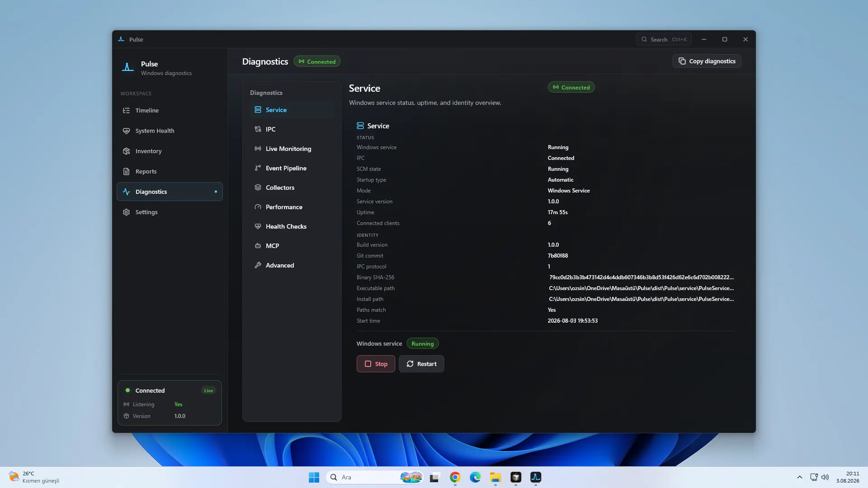The image size is (868, 488).
Task: Restart the Windows service
Action: pyautogui.click(x=421, y=364)
